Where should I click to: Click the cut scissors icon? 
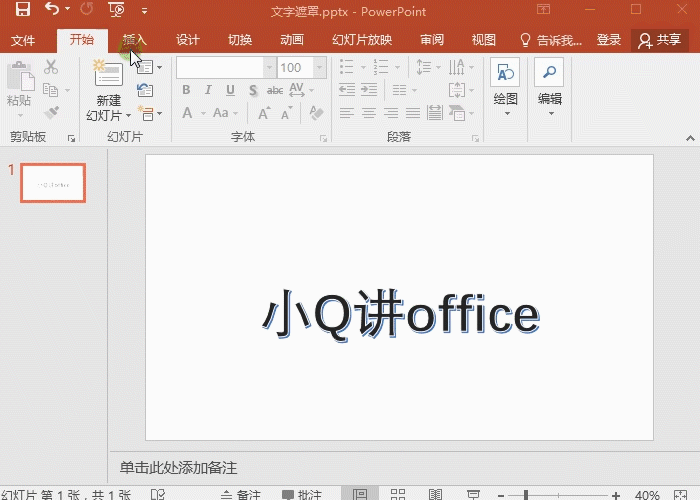51,67
